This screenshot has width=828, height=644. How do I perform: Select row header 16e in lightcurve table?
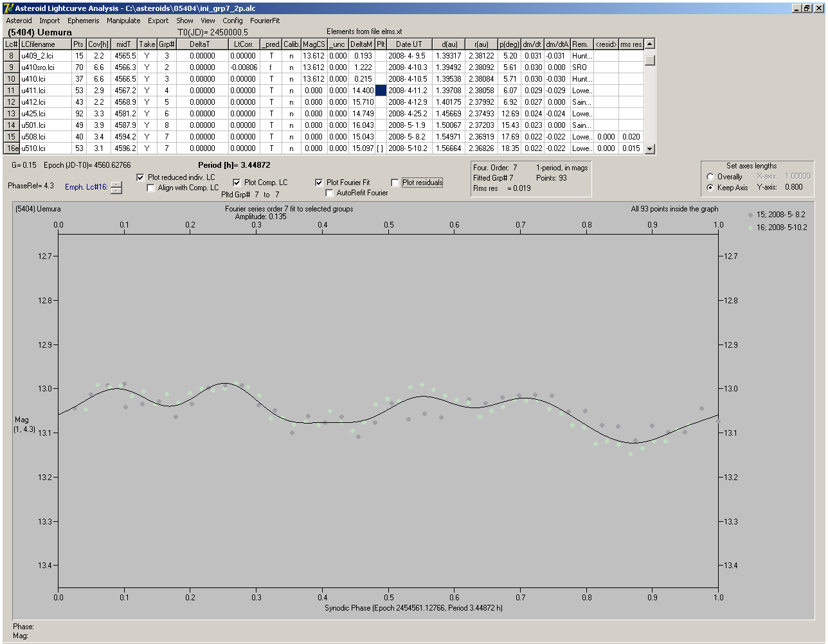tap(12, 148)
